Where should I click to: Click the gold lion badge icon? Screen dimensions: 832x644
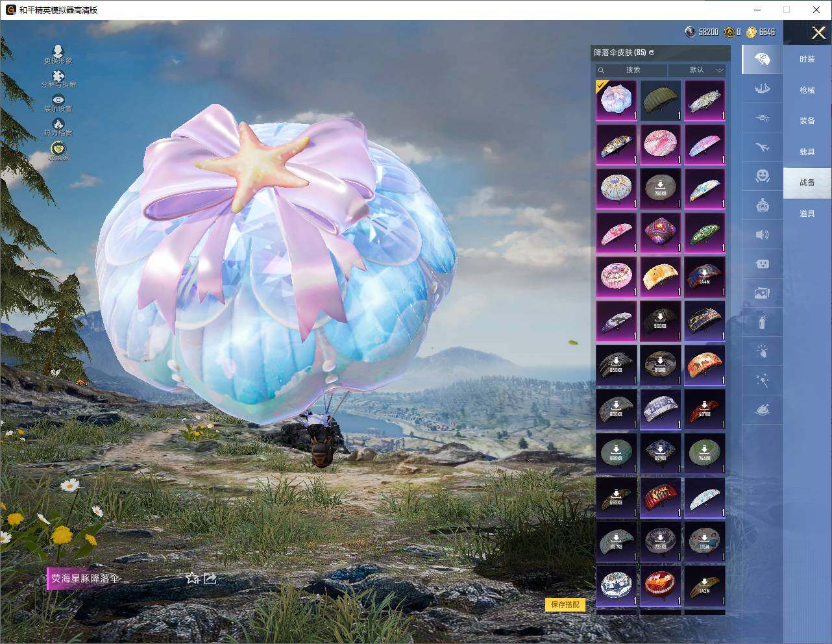pos(58,150)
